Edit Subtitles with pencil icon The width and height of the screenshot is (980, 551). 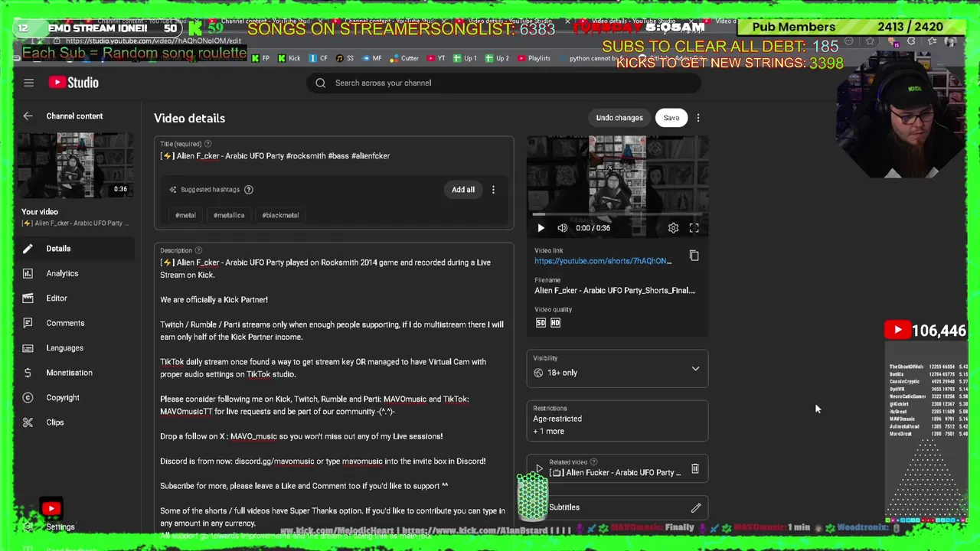696,507
